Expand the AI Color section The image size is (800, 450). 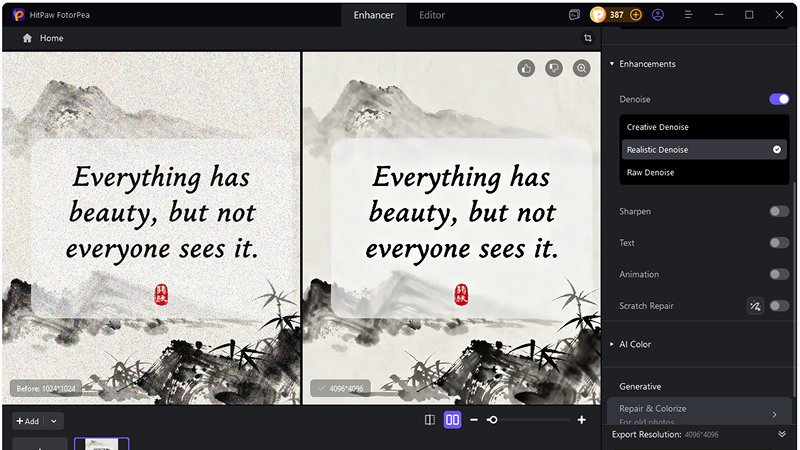(634, 344)
